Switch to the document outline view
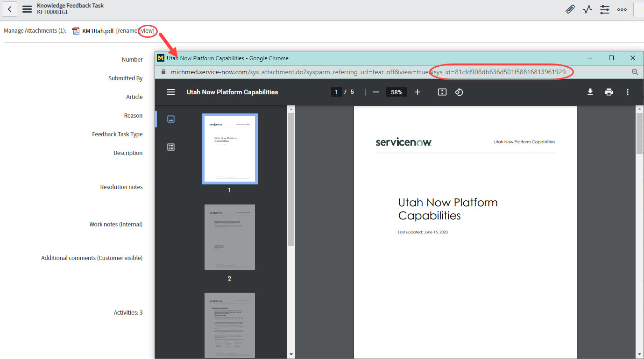Screen dimensions: 644x359 pyautogui.click(x=171, y=147)
